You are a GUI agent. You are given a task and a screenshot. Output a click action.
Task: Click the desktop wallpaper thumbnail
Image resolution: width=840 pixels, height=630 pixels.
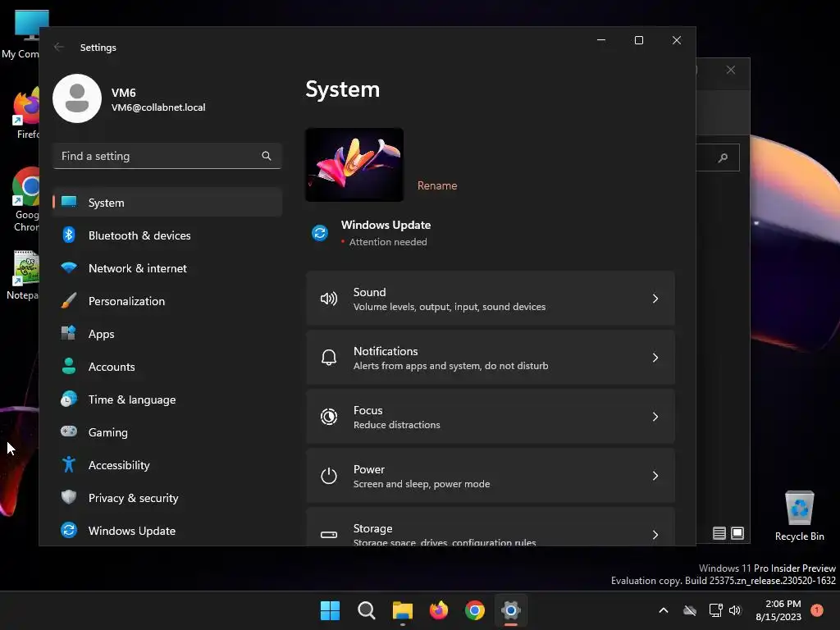pos(354,164)
